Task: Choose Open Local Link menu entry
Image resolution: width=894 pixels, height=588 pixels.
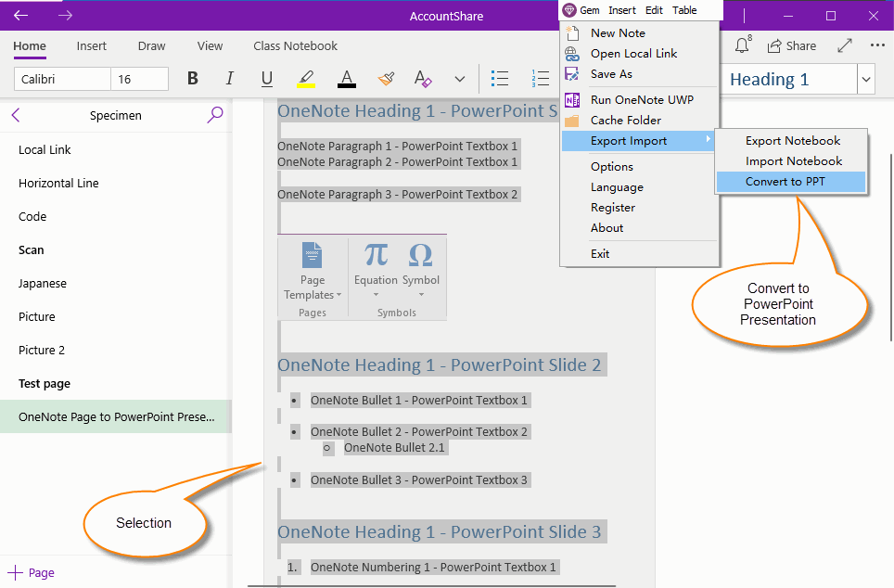Action: [639, 54]
